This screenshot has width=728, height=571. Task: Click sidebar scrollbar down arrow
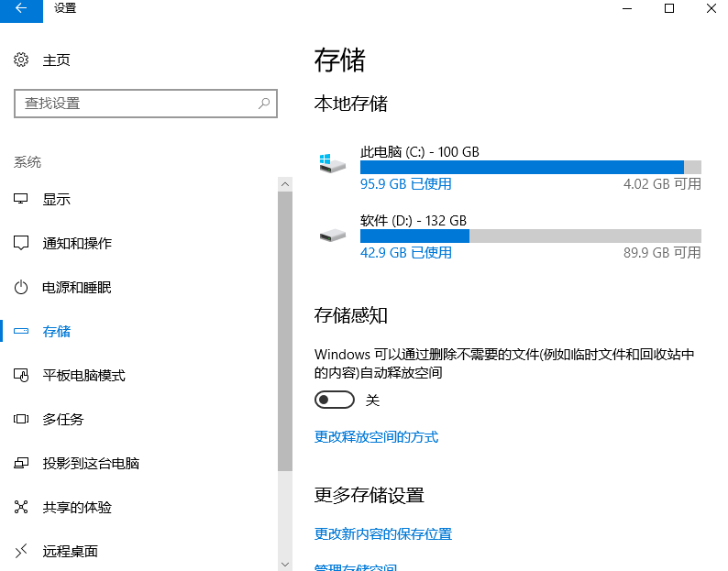(285, 564)
